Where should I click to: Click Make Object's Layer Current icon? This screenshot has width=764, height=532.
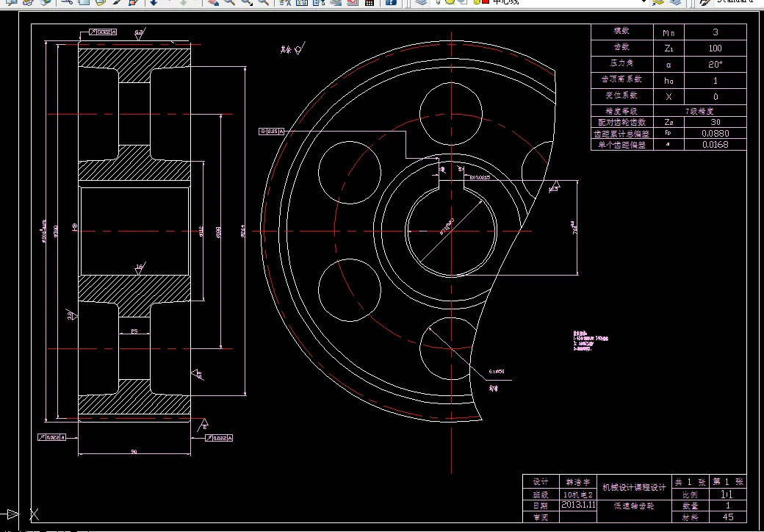coord(657,2)
